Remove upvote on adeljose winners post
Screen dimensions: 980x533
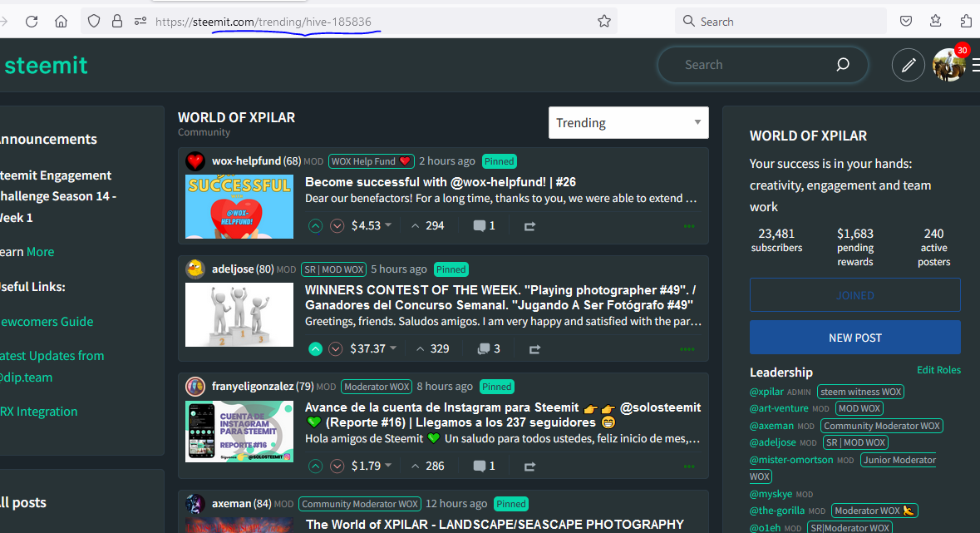(x=316, y=349)
